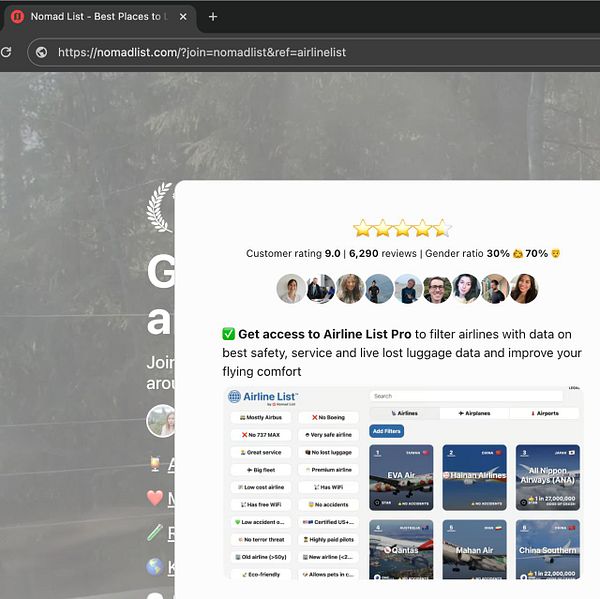Select the No terror threat filter chip
The height and width of the screenshot is (599, 600).
pyautogui.click(x=261, y=540)
